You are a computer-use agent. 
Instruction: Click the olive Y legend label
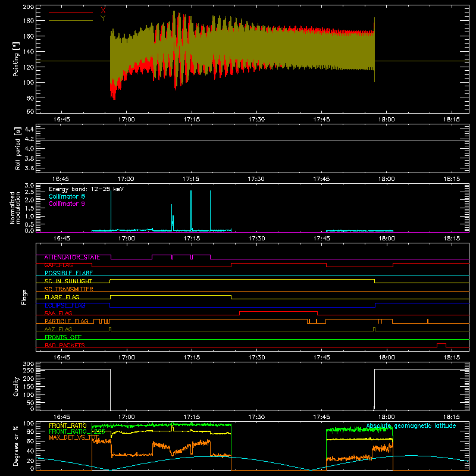point(103,18)
